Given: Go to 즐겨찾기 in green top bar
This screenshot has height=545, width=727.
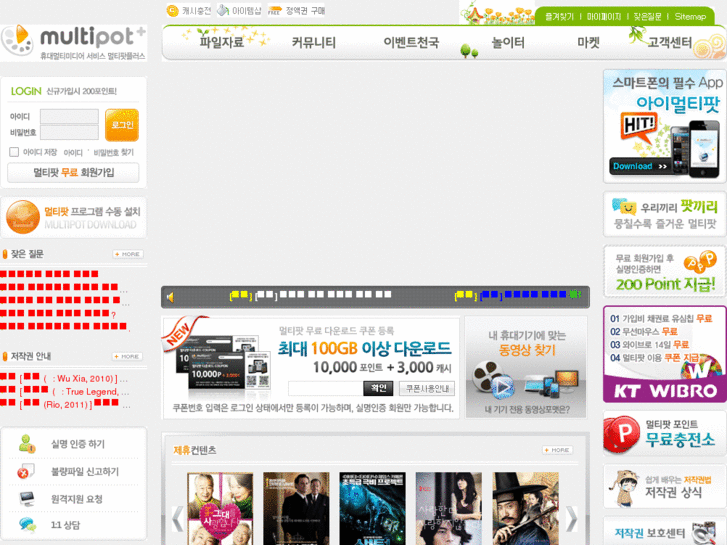Looking at the screenshot, I should tap(559, 17).
